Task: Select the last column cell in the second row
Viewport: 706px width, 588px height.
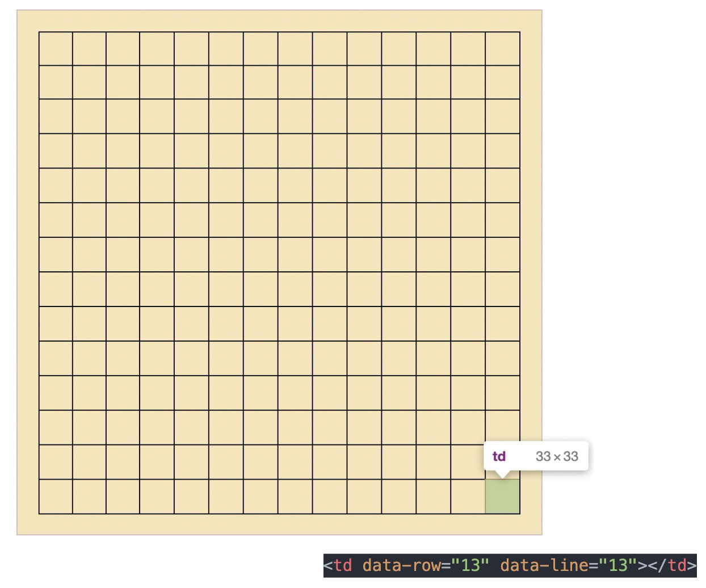Action: point(502,83)
